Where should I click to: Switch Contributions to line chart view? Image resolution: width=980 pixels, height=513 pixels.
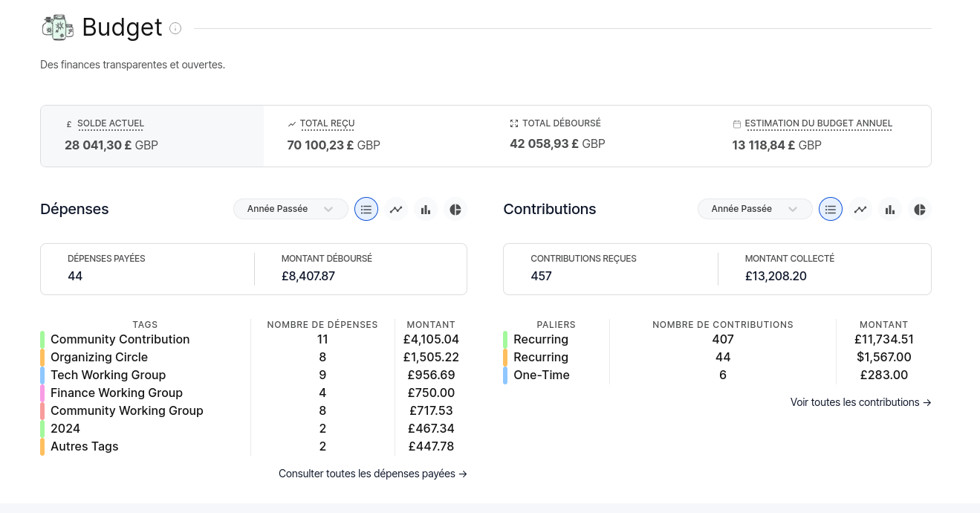click(x=860, y=210)
